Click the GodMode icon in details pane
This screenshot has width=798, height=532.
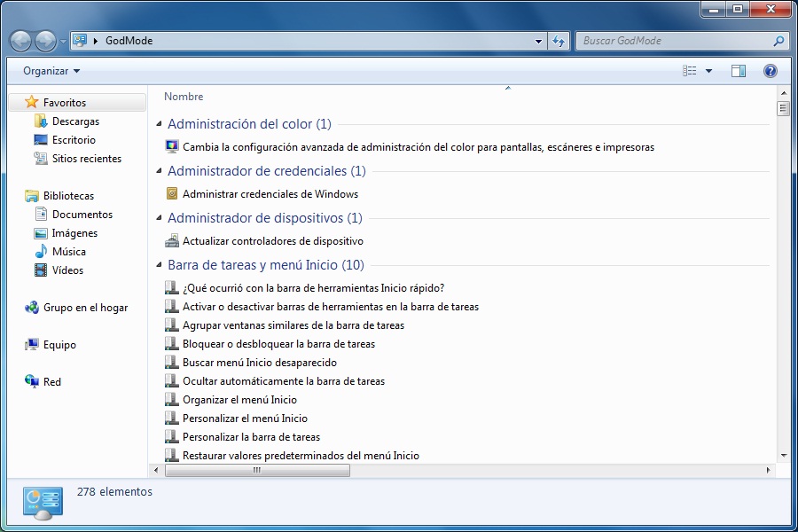point(43,503)
